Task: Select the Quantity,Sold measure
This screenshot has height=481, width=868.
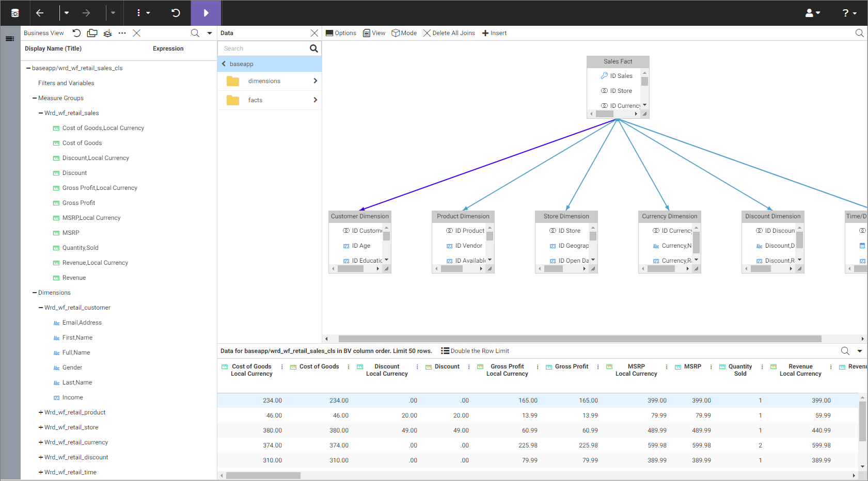Action: tap(80, 248)
